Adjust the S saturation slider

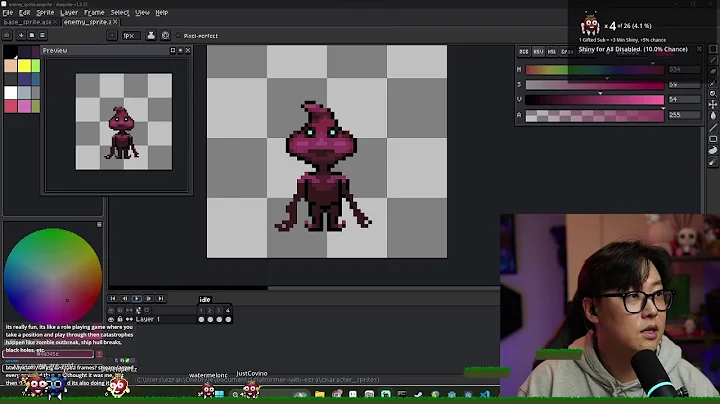(x=595, y=85)
